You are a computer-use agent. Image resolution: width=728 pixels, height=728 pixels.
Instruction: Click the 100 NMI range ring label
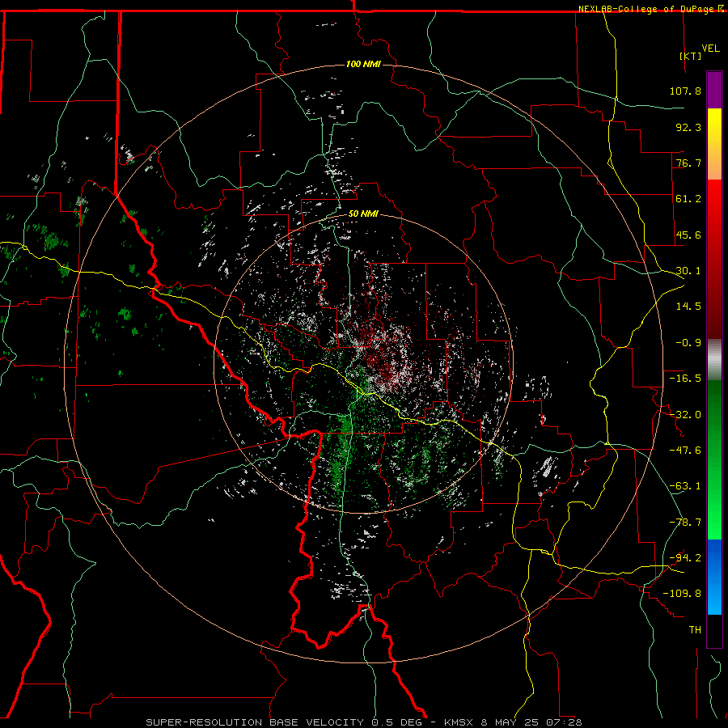[x=363, y=64]
